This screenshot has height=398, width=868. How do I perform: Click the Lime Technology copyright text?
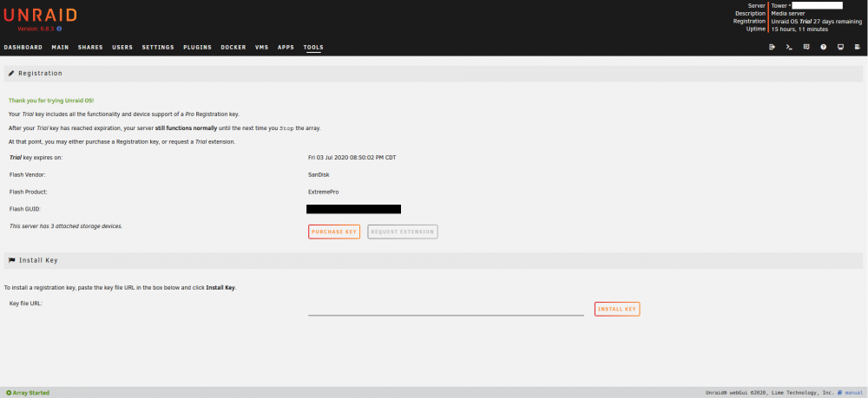[x=770, y=393]
